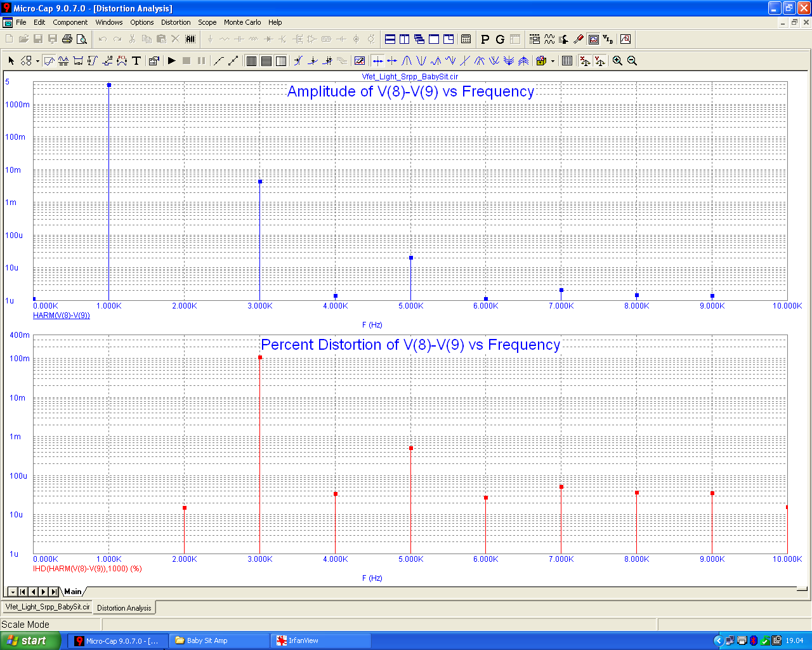Select the arrow pointer Select mode tool

click(x=11, y=61)
